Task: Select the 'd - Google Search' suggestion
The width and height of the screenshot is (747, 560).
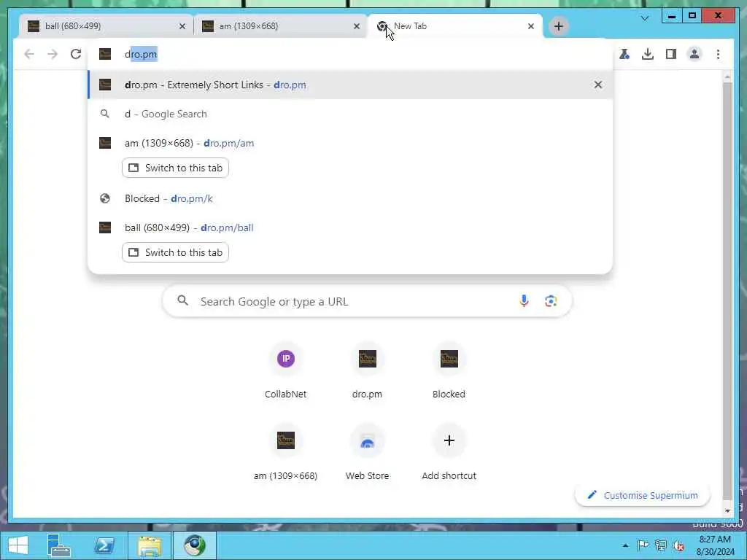Action: point(350,114)
